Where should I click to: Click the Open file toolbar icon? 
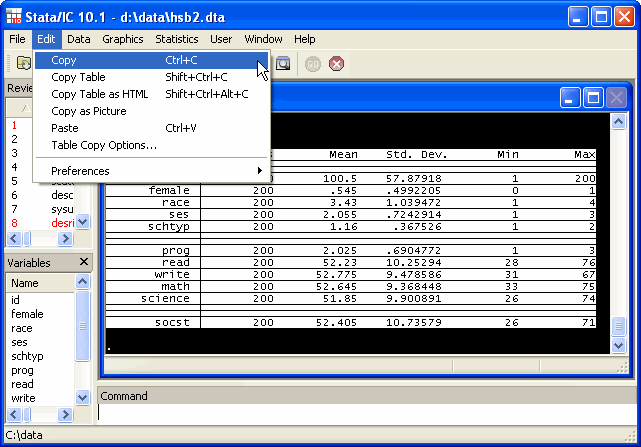(23, 63)
